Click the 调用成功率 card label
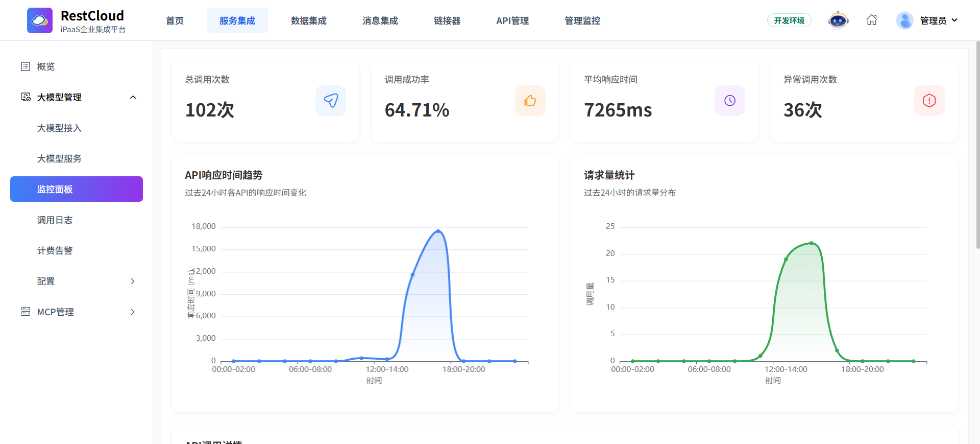This screenshot has height=444, width=980. tap(407, 80)
